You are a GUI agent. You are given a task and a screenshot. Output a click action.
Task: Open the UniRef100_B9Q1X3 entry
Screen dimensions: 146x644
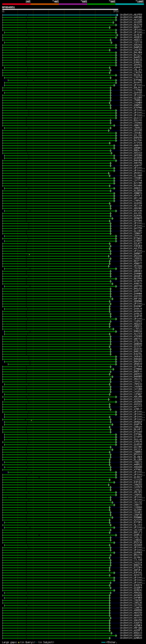[x=131, y=633]
